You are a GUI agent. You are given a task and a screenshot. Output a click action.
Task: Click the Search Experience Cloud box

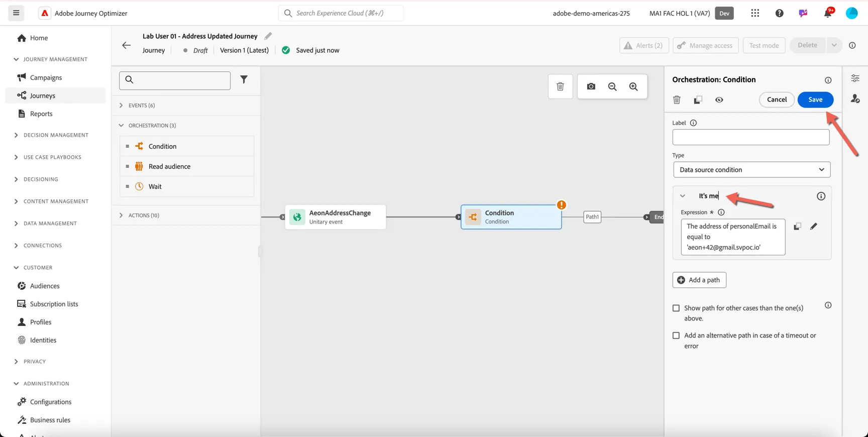click(x=341, y=13)
